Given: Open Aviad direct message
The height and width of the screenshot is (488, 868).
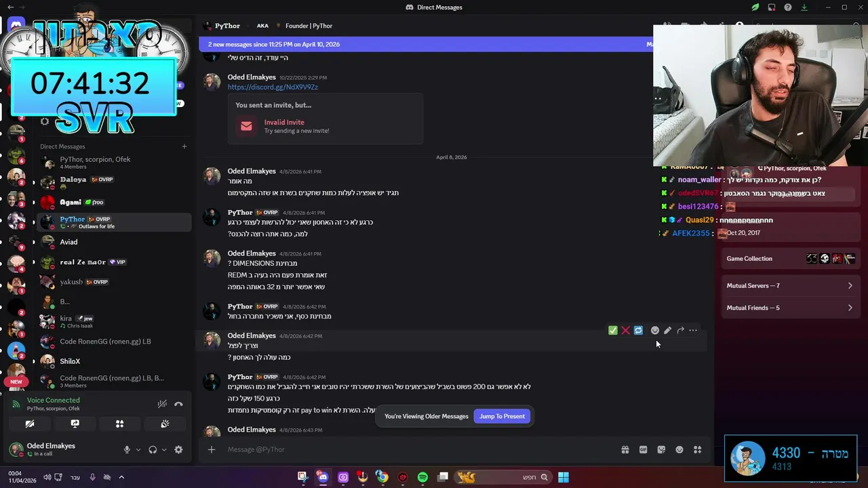Looking at the screenshot, I should point(114,242).
